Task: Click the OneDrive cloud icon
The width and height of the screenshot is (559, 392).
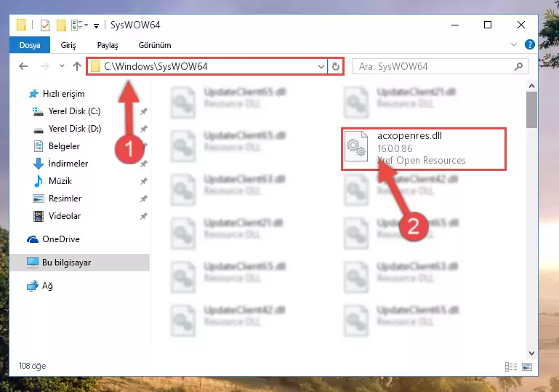Action: pos(33,239)
